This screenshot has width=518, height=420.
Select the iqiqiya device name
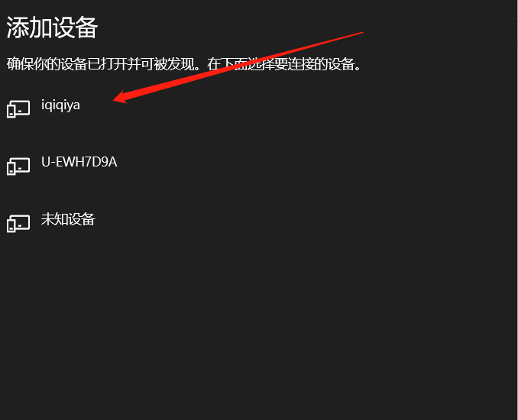(x=60, y=105)
